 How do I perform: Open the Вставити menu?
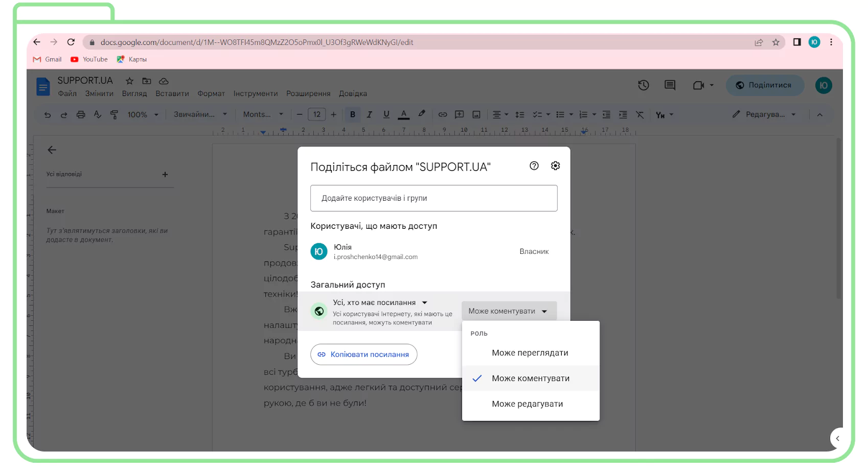click(x=172, y=93)
